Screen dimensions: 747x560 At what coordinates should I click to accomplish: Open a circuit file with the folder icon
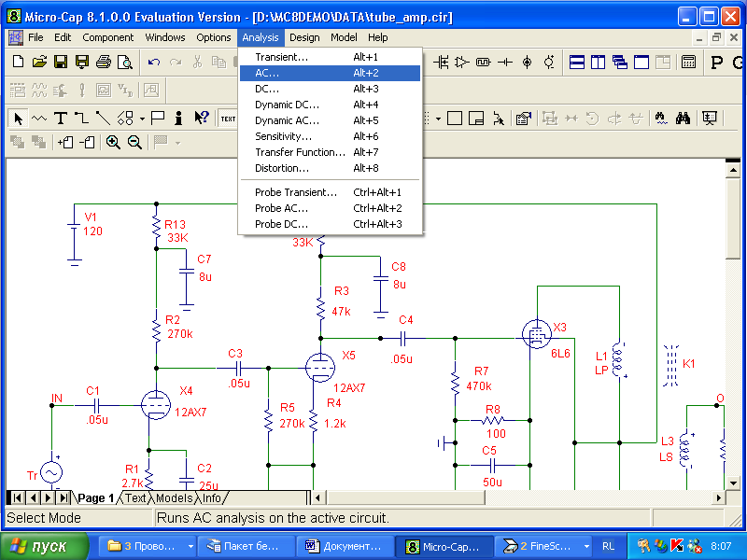tap(39, 62)
